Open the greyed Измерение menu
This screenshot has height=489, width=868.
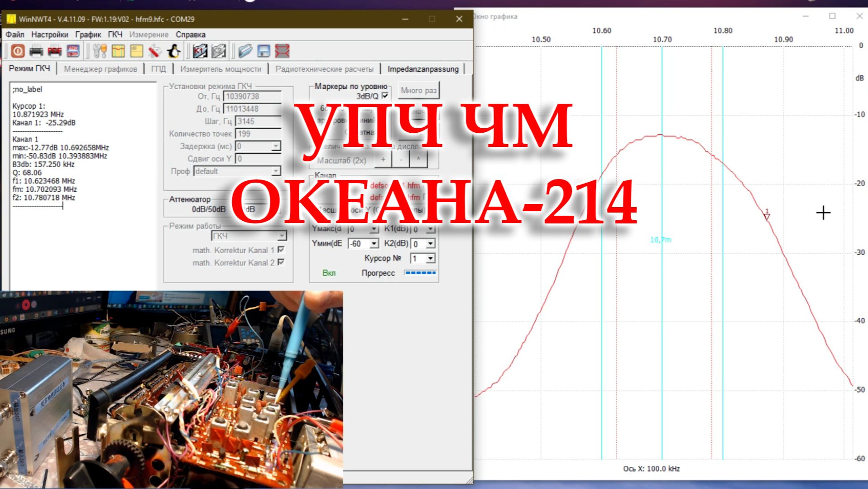tap(149, 34)
